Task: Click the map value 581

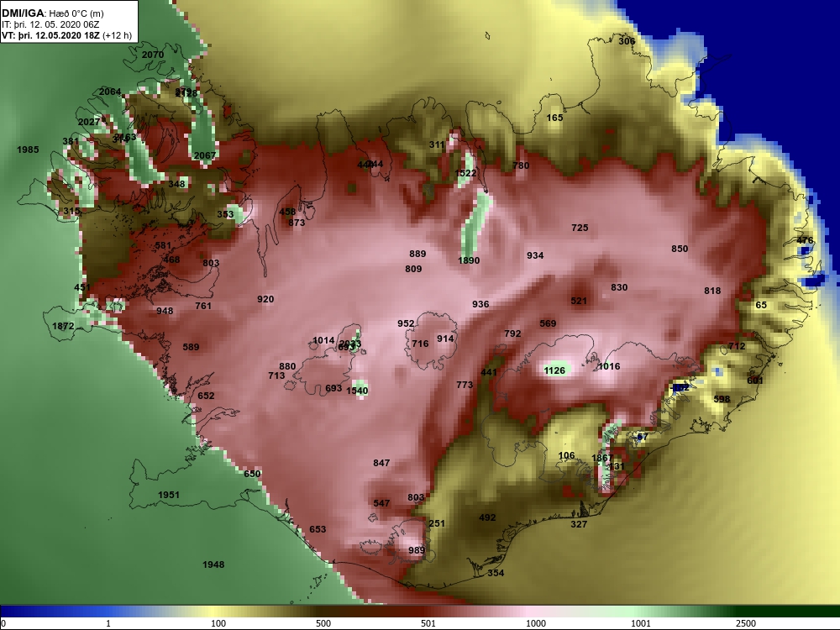Action: tap(163, 246)
